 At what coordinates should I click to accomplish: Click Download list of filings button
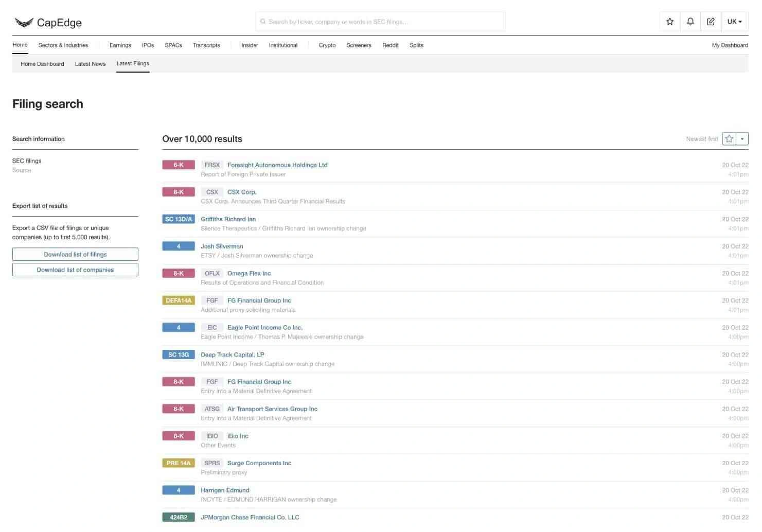(x=75, y=254)
